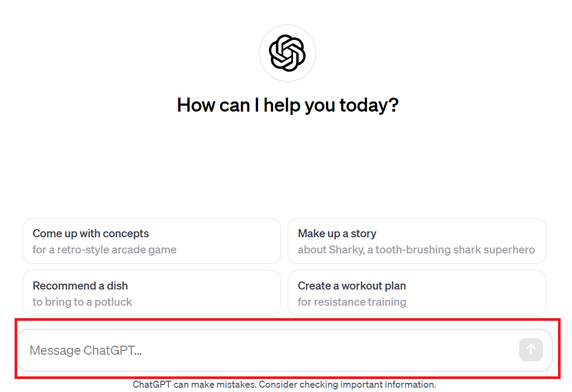Click the 'Recommend a dish' title text
The height and width of the screenshot is (392, 572).
[x=80, y=286]
